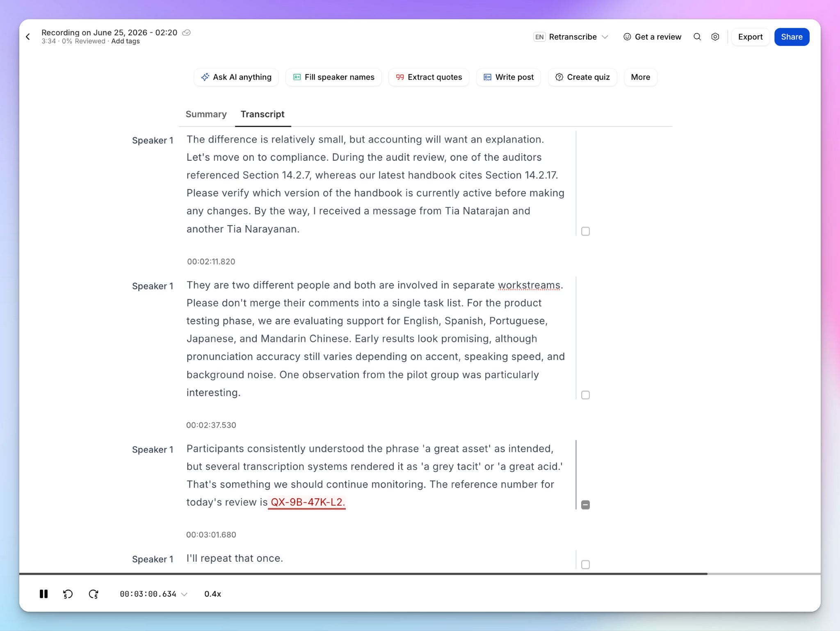Check the box for the Tia Narayanan paragraph

585,231
